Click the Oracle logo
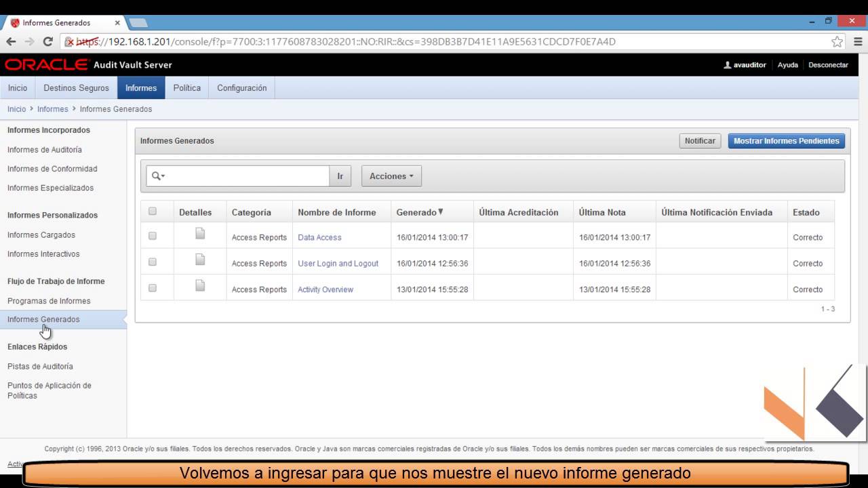Image resolution: width=868 pixels, height=488 pixels. click(x=47, y=65)
